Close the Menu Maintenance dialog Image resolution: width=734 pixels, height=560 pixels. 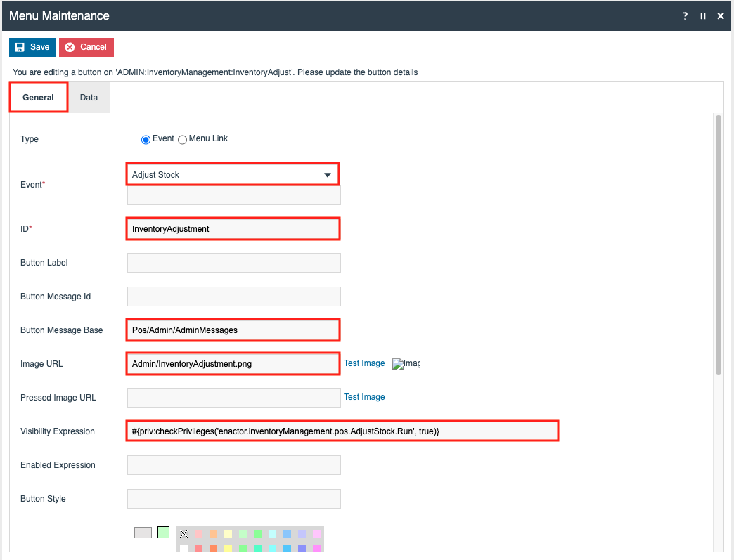click(x=721, y=16)
